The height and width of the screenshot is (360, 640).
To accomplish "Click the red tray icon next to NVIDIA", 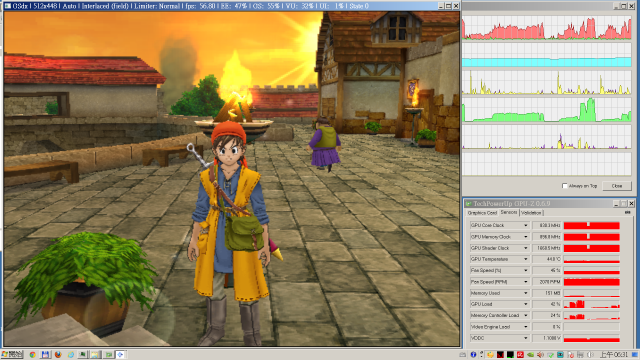I will click(x=520, y=355).
